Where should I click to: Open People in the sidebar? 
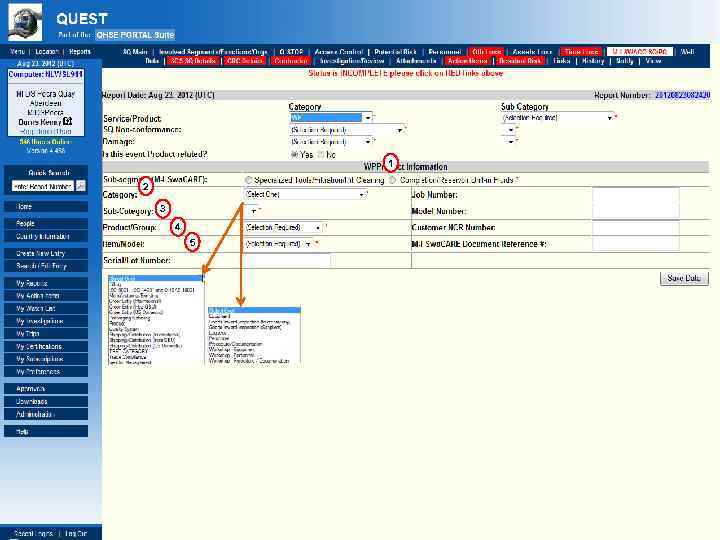[x=46, y=223]
